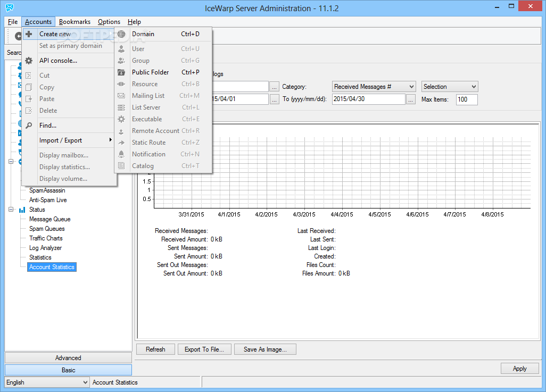546x392 pixels.
Task: Click the Copy menu icon
Action: [29, 87]
